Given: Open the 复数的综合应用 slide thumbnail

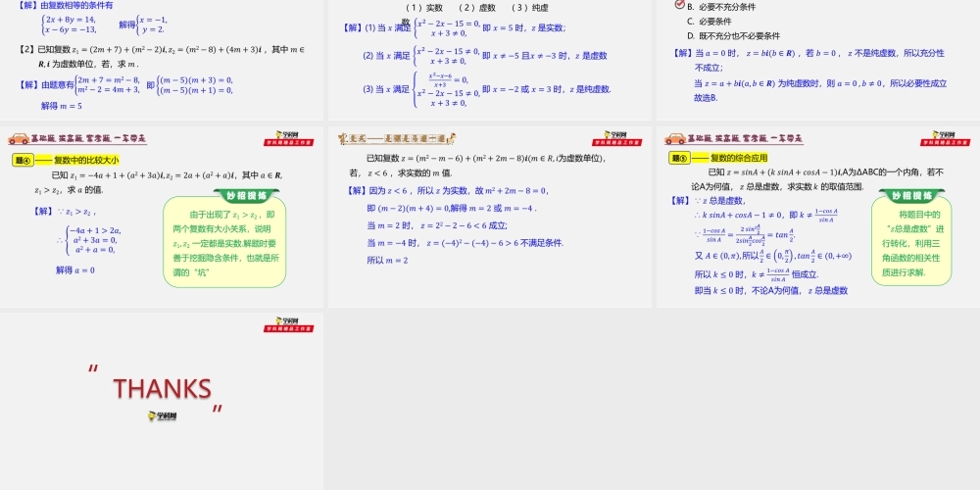Looking at the screenshot, I should [x=818, y=217].
